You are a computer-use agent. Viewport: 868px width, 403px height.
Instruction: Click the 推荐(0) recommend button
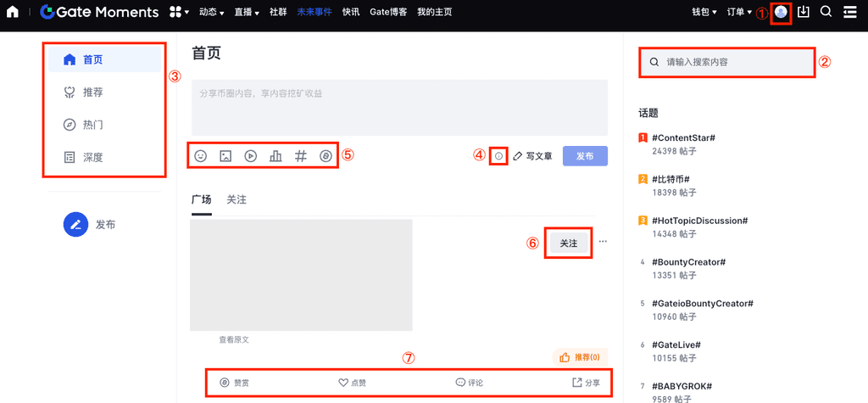click(x=581, y=357)
